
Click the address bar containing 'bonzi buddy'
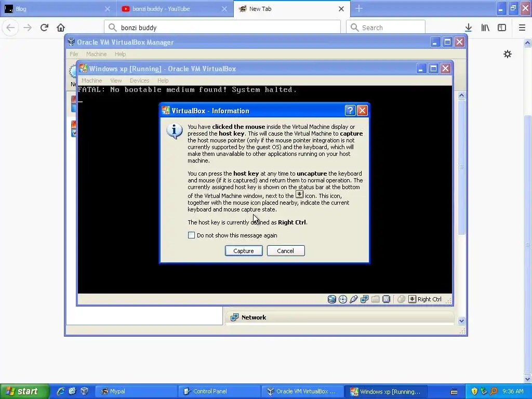(x=222, y=28)
